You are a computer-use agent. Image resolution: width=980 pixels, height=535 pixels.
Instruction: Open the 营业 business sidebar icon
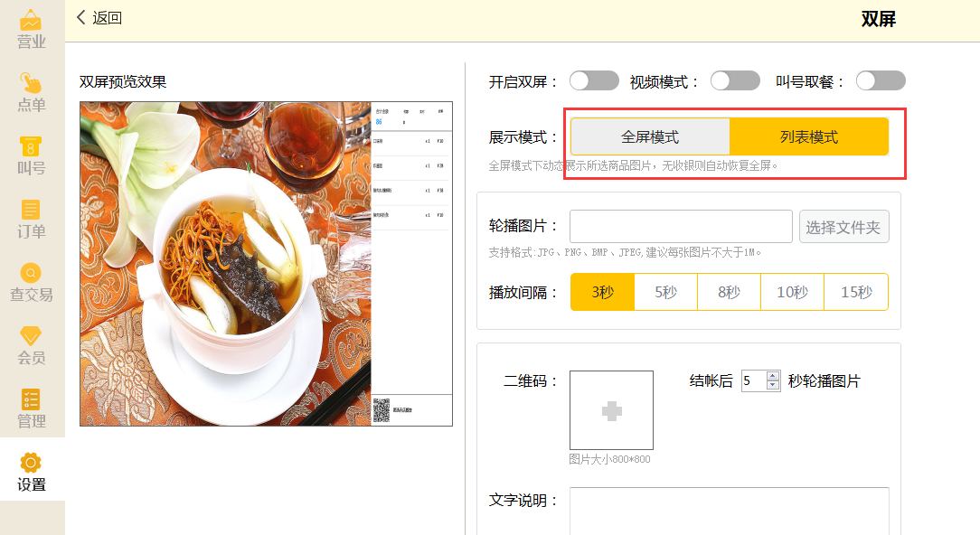pyautogui.click(x=32, y=29)
